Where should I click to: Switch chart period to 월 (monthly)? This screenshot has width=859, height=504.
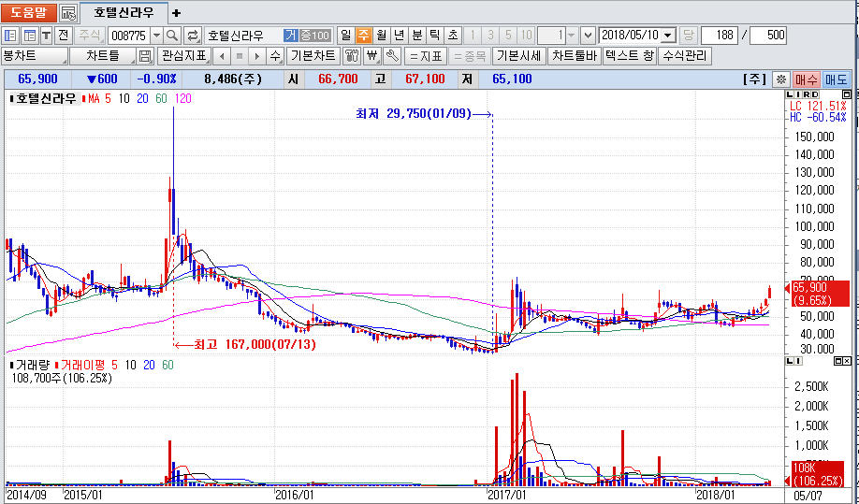(381, 35)
